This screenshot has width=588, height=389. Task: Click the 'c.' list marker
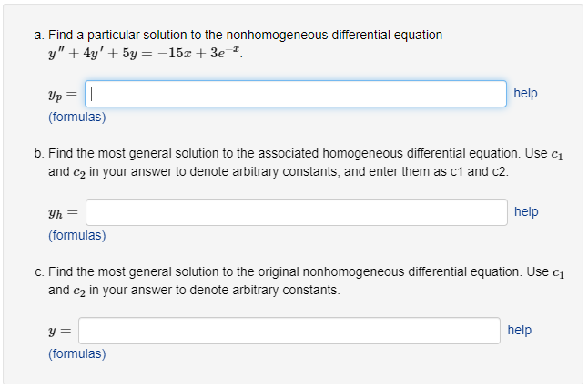tap(39, 272)
